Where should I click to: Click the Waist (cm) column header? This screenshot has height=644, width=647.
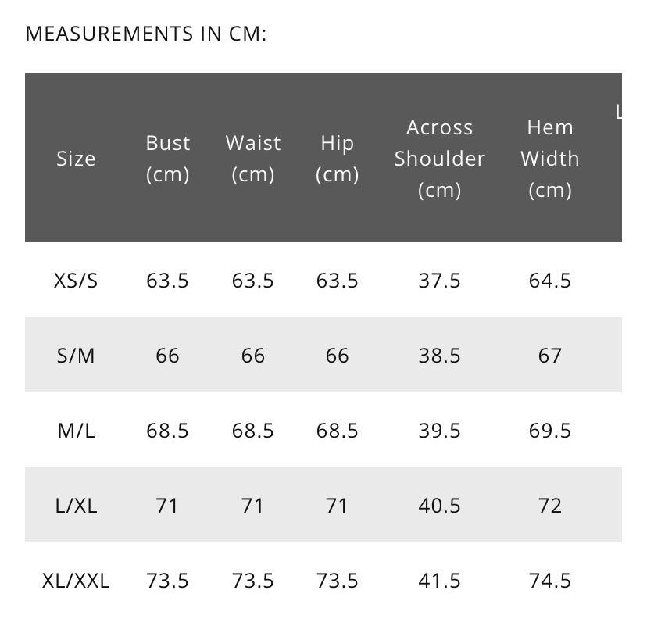[x=253, y=159]
